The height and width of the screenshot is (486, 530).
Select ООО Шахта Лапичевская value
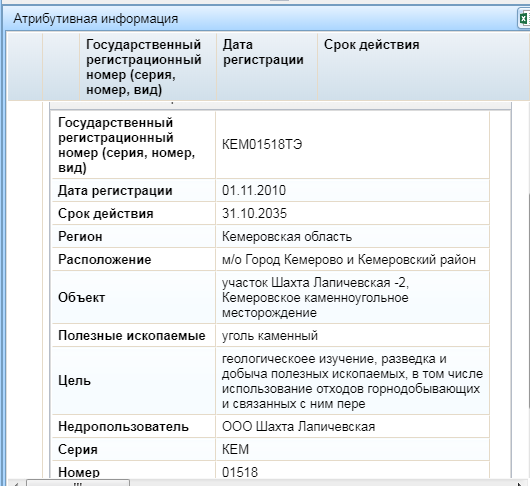[x=298, y=427]
